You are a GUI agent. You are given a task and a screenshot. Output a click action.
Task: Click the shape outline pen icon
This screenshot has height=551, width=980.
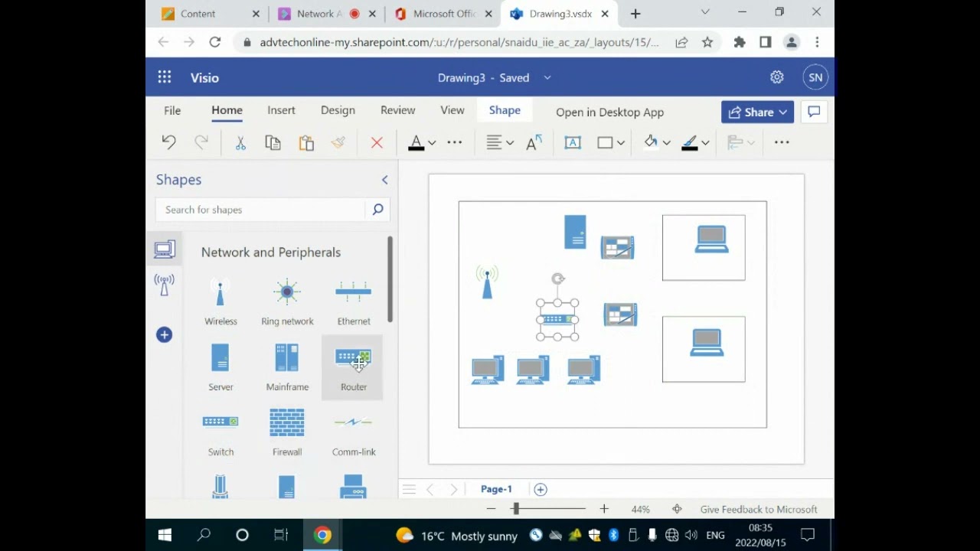[x=689, y=142]
